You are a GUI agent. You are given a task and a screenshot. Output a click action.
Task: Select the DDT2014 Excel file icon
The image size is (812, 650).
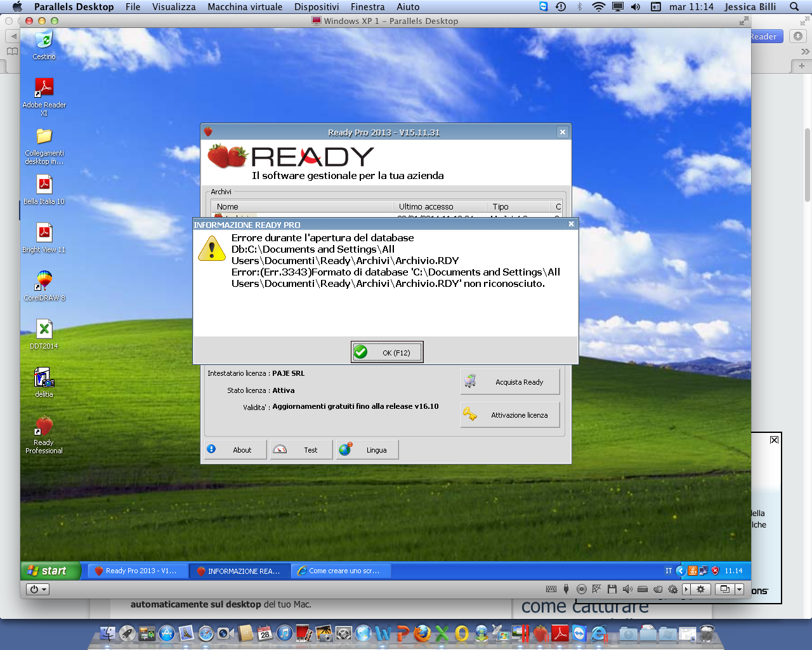(44, 335)
